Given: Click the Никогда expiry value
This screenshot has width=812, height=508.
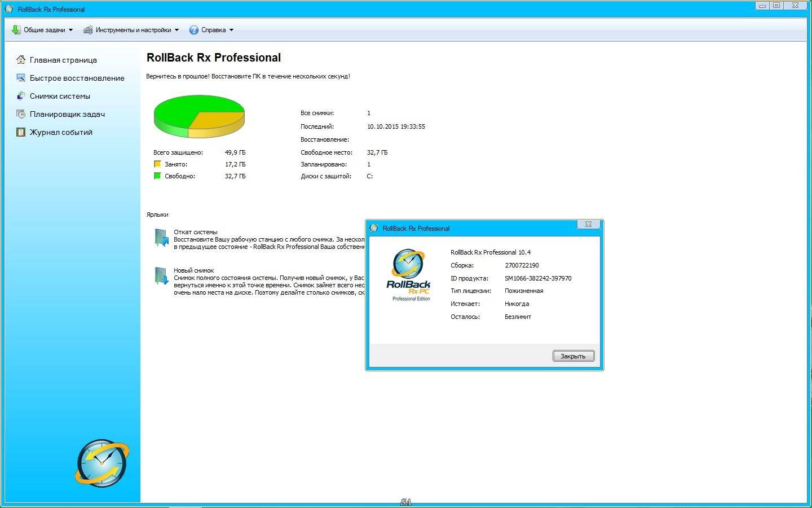Looking at the screenshot, I should click(517, 304).
